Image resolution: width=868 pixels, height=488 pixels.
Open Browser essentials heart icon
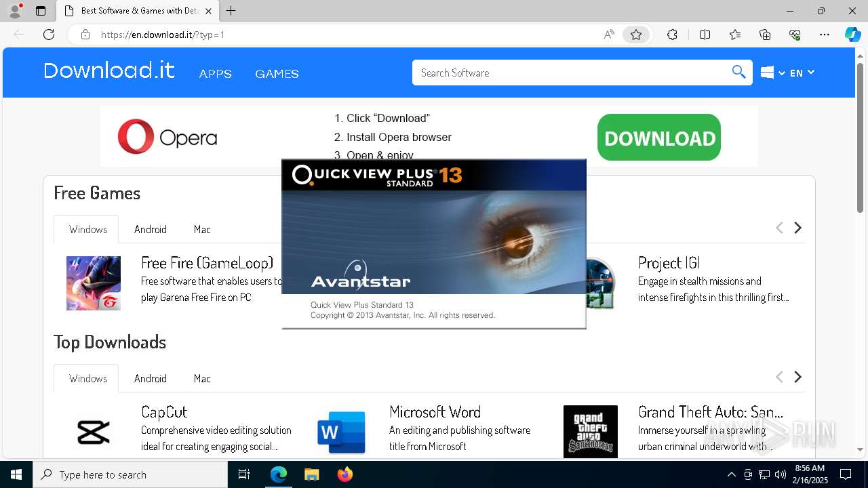795,35
